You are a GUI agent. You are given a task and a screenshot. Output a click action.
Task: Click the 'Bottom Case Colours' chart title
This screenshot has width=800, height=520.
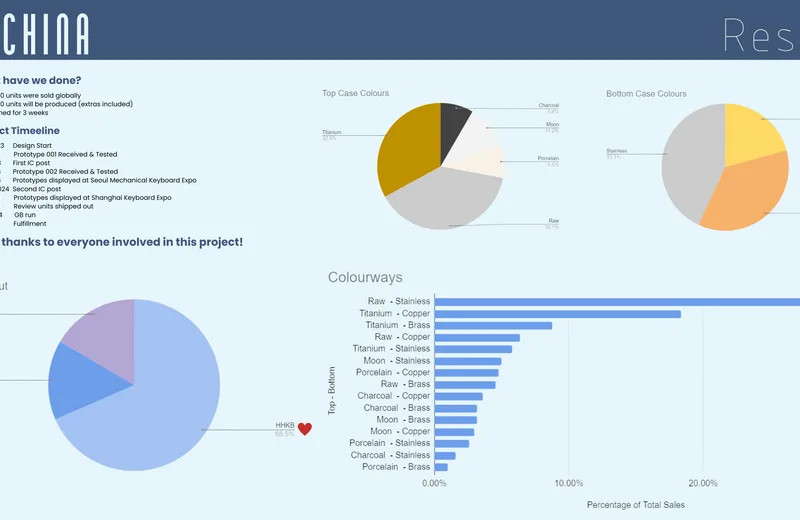(646, 93)
